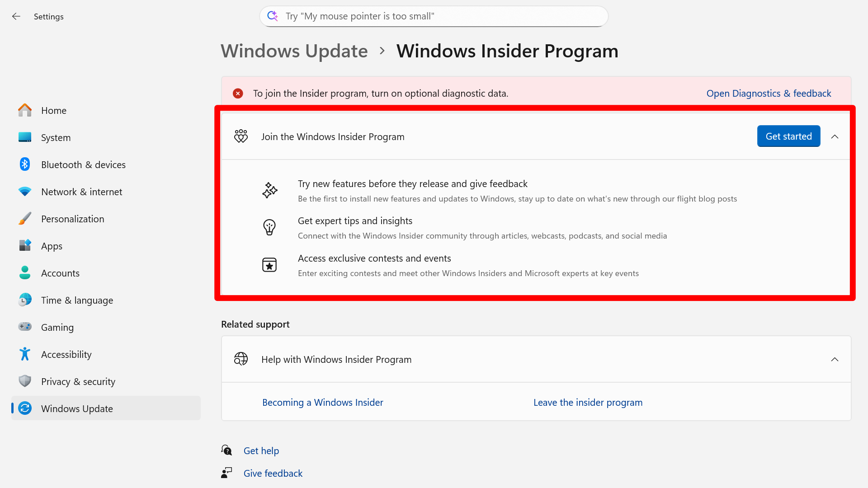Open Personalization via brush icon
This screenshot has height=488, width=868.
(24, 219)
